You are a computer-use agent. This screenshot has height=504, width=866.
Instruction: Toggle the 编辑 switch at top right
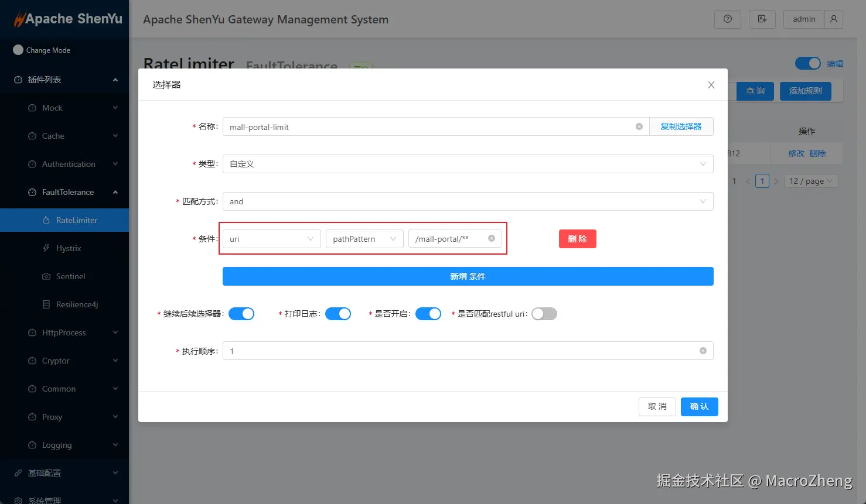(808, 63)
